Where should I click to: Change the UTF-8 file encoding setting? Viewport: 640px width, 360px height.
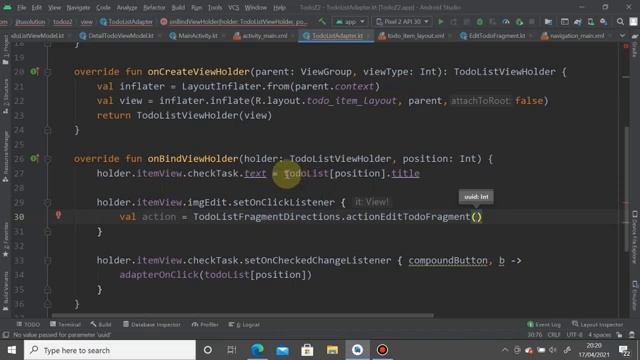coord(574,335)
